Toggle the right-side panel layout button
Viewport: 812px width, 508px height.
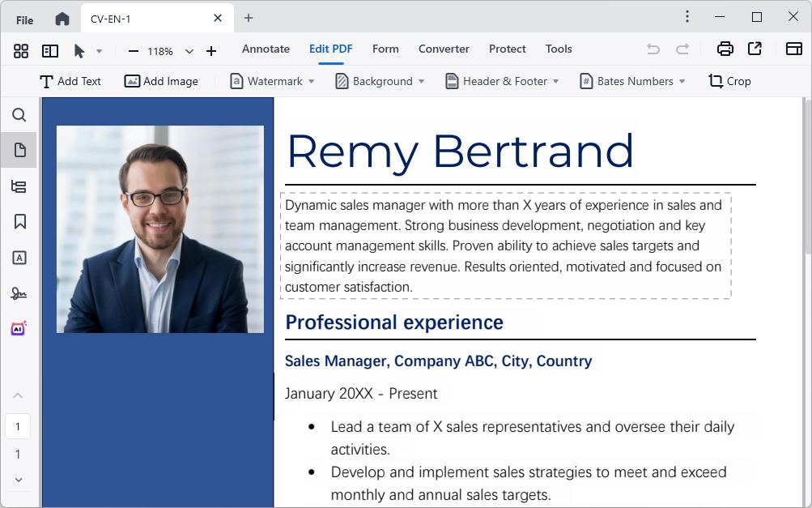coord(793,49)
